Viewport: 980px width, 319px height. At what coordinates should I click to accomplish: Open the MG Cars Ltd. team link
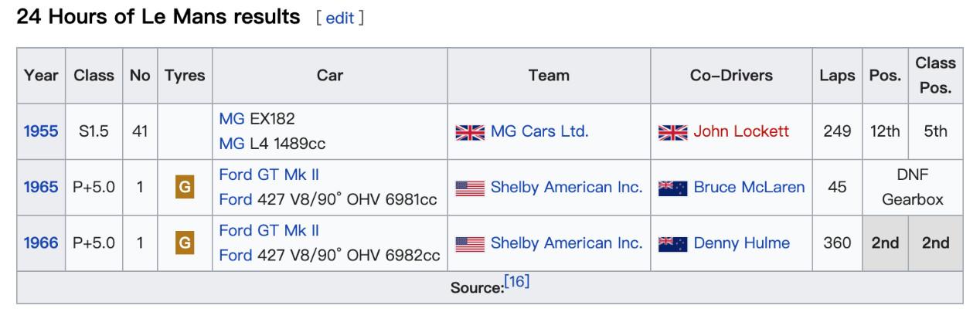coord(539,131)
